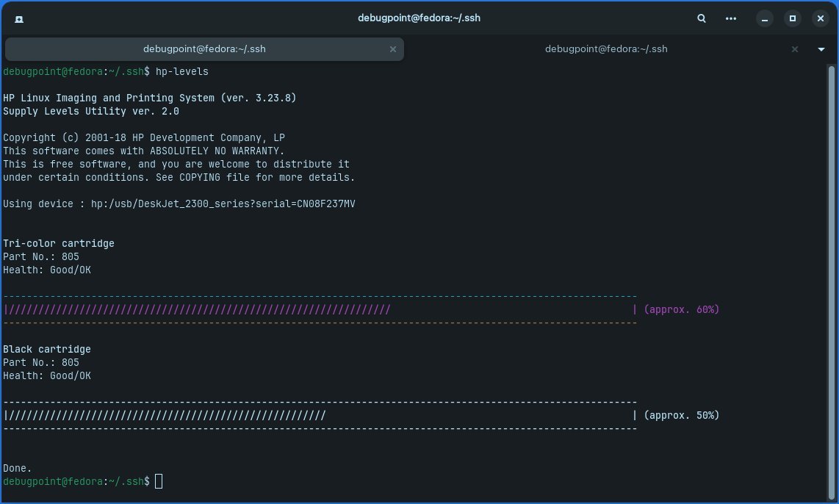Click the "(approx. 60%)" level text

coord(682,310)
